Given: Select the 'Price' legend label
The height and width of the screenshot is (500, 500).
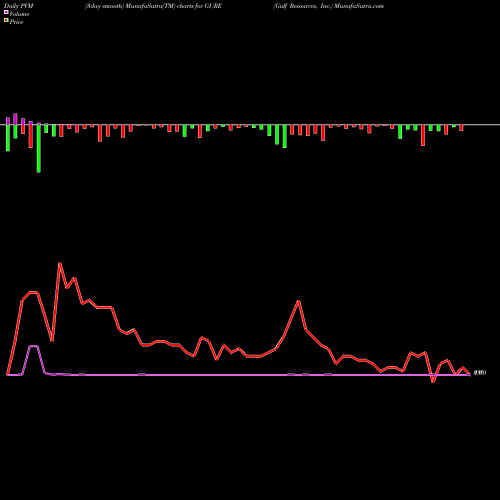Looking at the screenshot, I should coord(16,22).
